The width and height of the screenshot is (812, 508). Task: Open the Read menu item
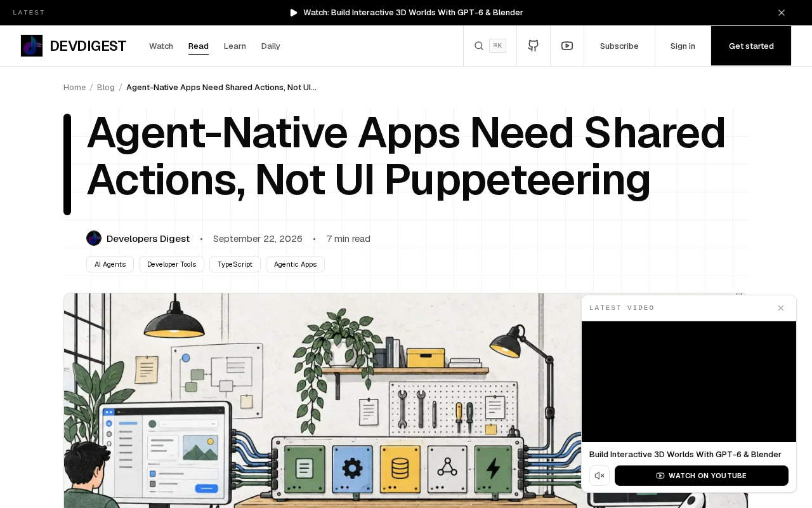click(x=199, y=46)
